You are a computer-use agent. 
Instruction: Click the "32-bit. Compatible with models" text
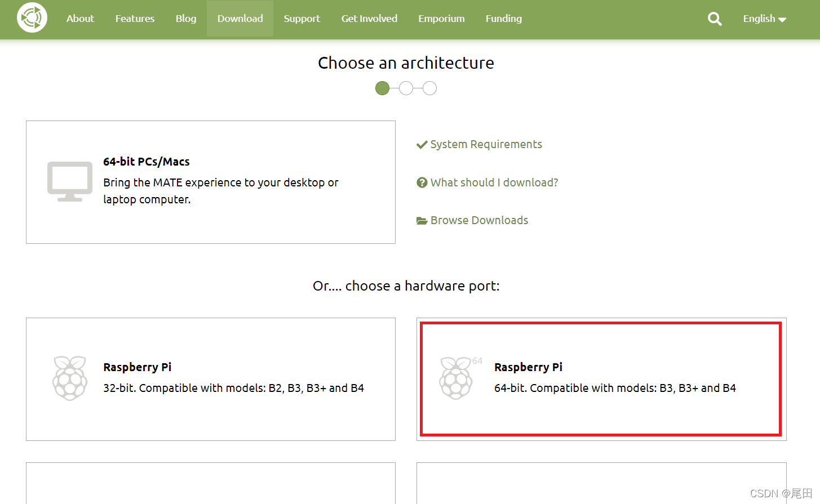[233, 388]
